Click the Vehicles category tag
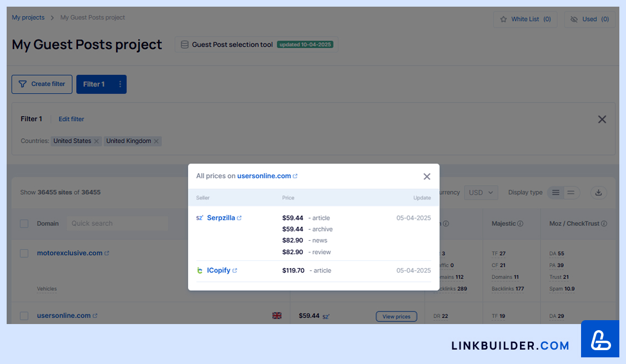 coord(47,289)
